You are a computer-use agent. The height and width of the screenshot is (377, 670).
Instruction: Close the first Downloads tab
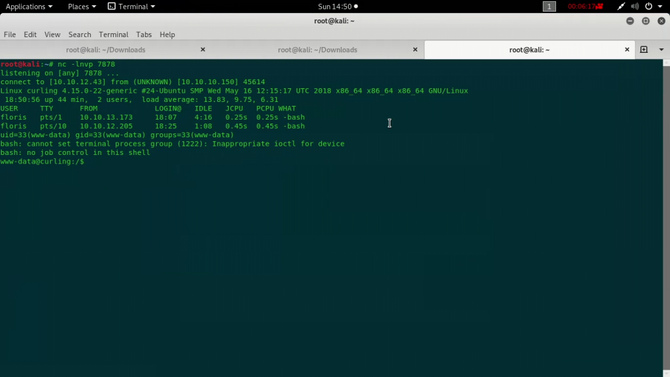[x=203, y=50]
